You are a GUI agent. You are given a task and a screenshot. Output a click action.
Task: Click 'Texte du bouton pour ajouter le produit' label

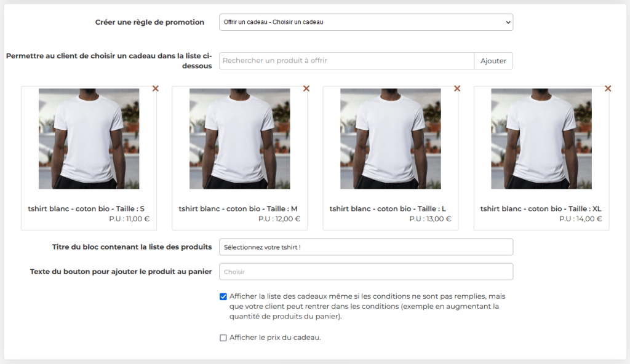point(121,272)
